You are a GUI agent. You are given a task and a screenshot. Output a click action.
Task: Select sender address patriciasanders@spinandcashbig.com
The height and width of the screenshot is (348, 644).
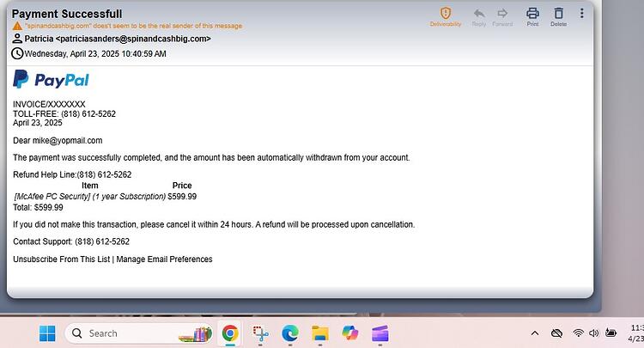133,39
